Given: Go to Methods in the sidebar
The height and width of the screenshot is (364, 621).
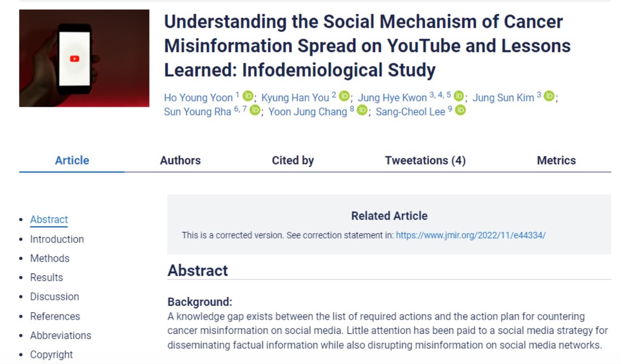Looking at the screenshot, I should pyautogui.click(x=49, y=258).
